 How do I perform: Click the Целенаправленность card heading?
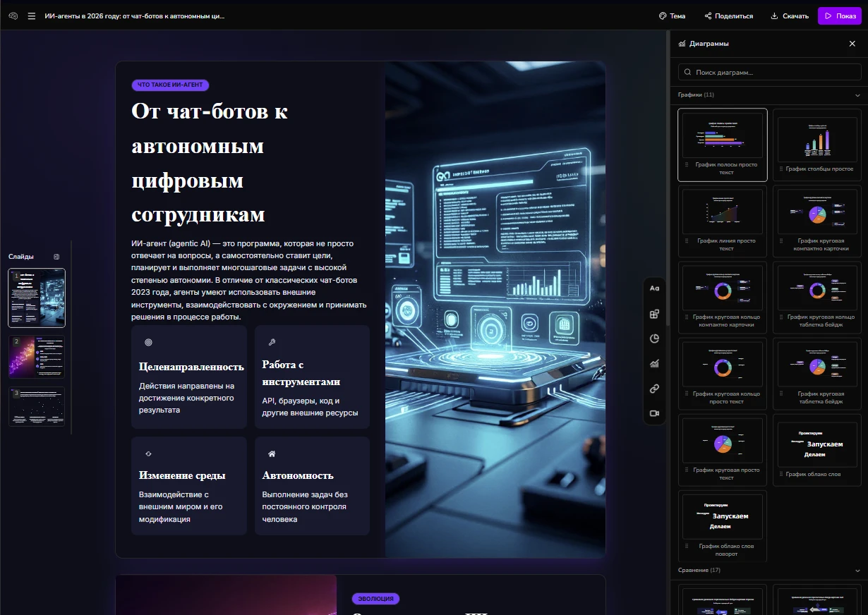click(x=191, y=367)
